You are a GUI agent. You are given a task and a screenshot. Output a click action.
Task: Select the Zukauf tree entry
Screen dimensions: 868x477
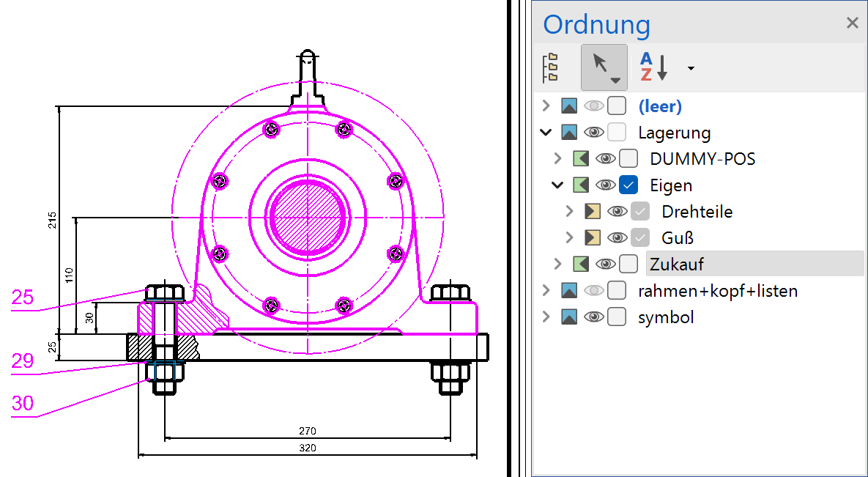pos(676,265)
